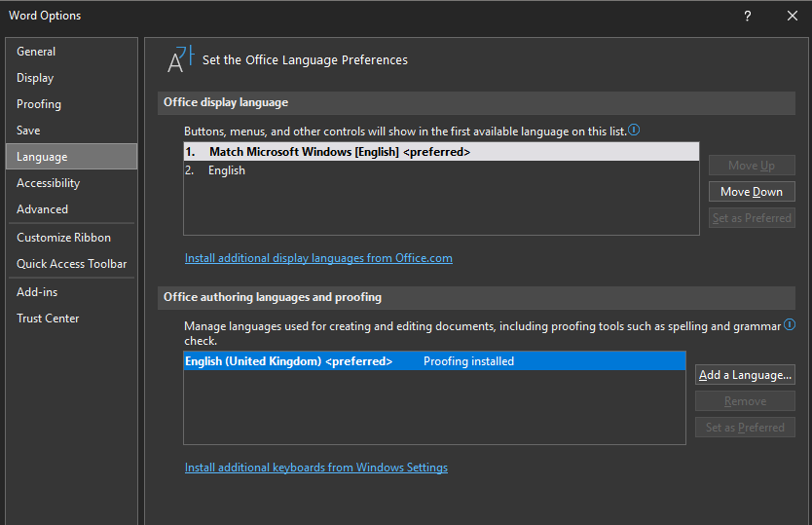
Task: Click the language preferences icon next to the heading
Action: point(180,59)
